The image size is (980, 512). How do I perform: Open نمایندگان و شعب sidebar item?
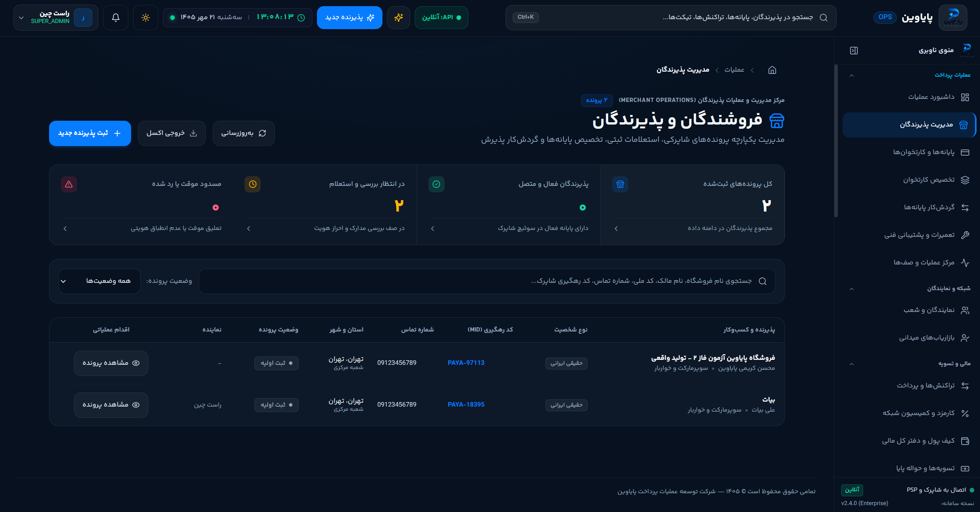pyautogui.click(x=909, y=310)
